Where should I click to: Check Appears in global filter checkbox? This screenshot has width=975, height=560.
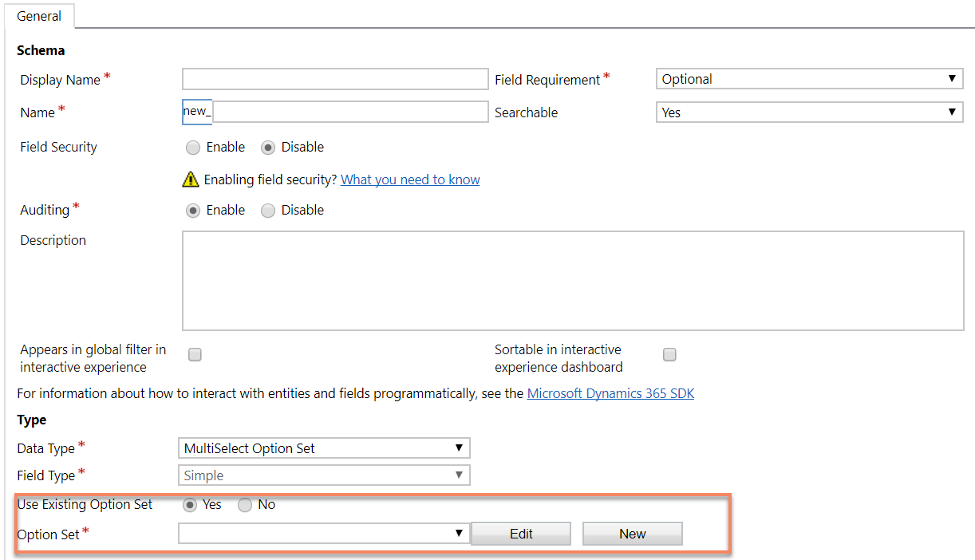pyautogui.click(x=195, y=354)
